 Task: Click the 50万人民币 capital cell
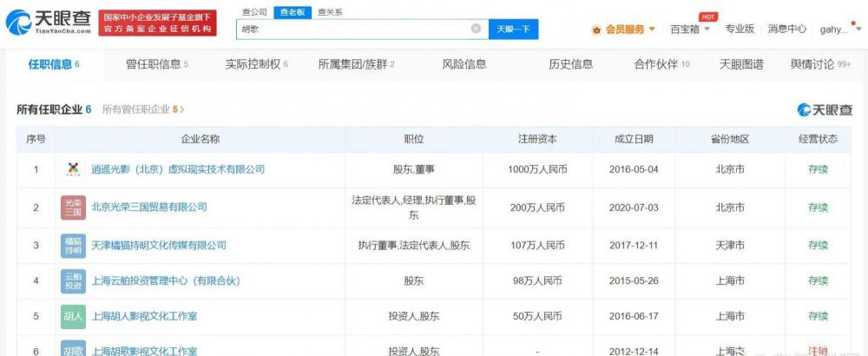tap(537, 317)
